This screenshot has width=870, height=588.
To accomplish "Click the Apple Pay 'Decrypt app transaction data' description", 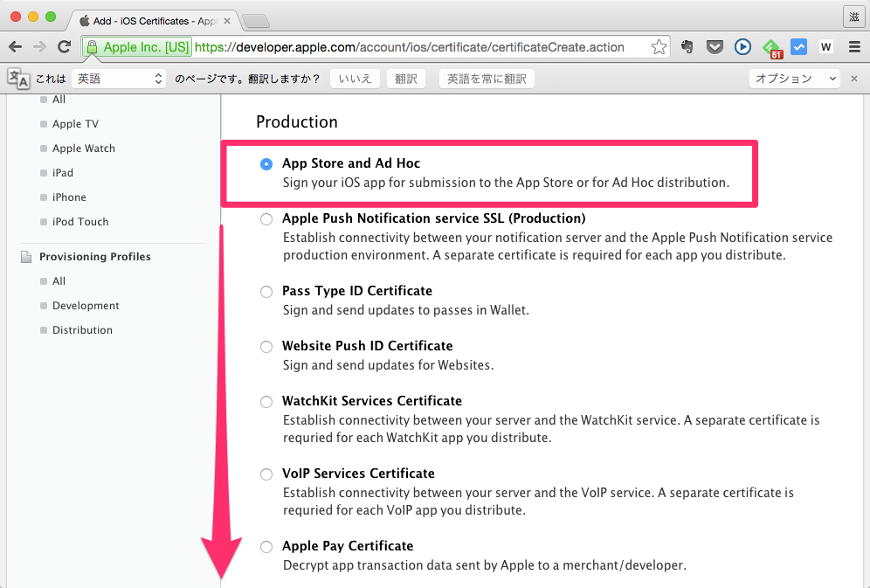I will click(485, 565).
